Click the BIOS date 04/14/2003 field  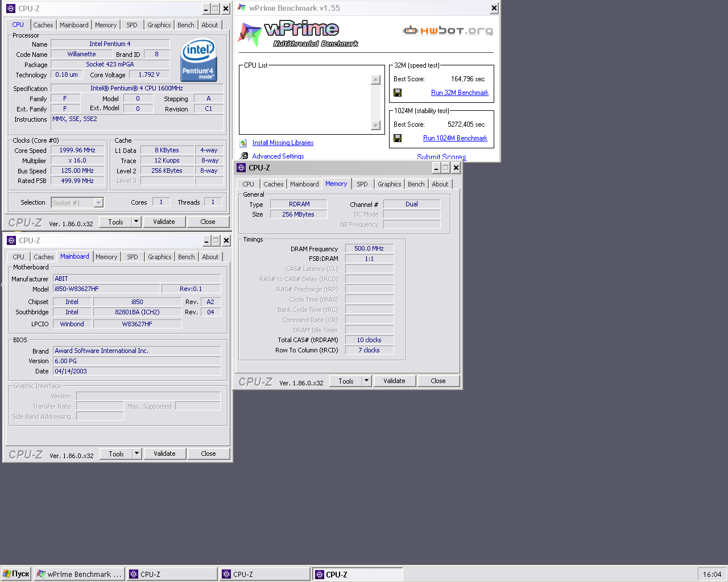point(136,371)
